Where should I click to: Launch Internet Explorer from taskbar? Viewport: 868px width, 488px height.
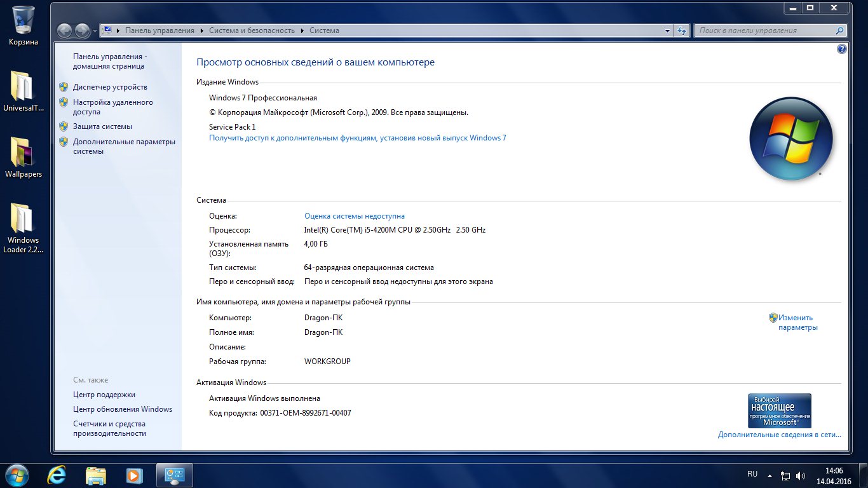tap(57, 475)
